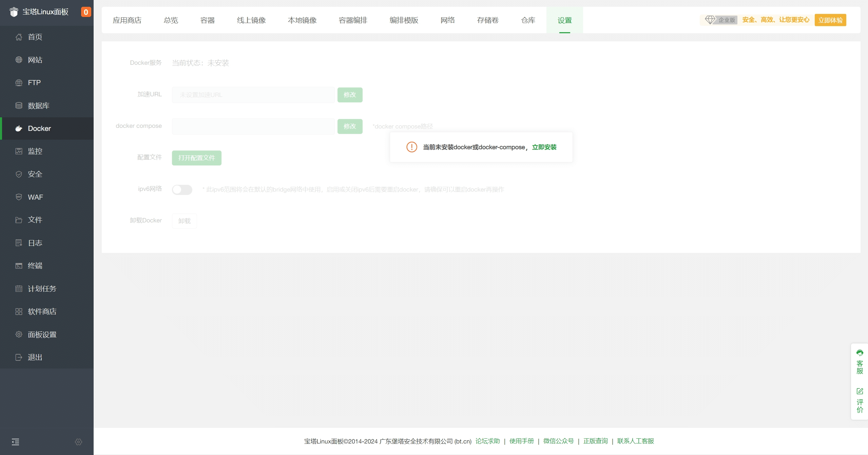Open the 首页 home section
Image resolution: width=868 pixels, height=455 pixels.
coord(35,37)
